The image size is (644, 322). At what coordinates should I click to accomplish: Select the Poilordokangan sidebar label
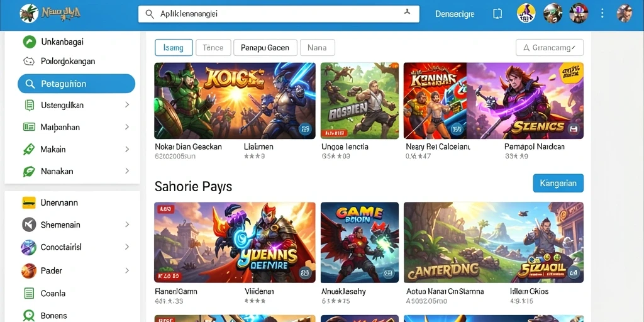point(68,62)
